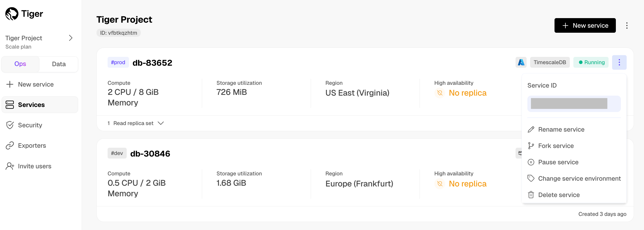This screenshot has width=644, height=230.
Task: Click the db-83652 three-dot menu button
Action: click(619, 62)
